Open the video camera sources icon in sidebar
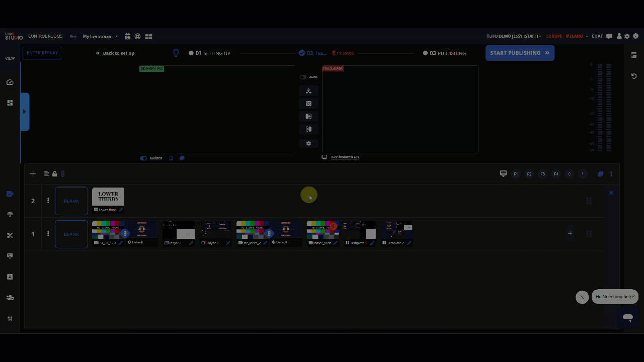This screenshot has height=362, width=644. (x=10, y=194)
